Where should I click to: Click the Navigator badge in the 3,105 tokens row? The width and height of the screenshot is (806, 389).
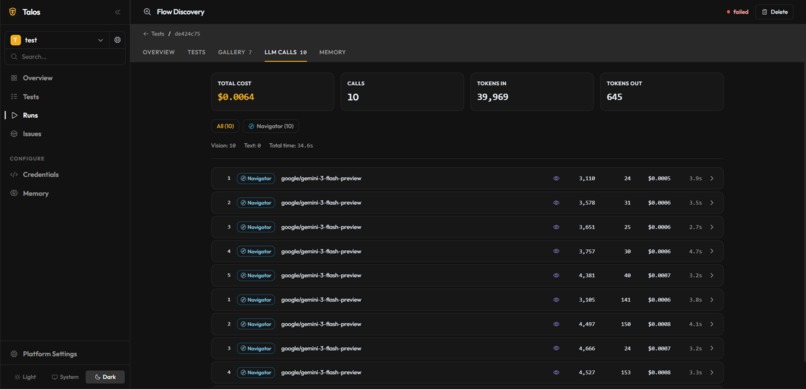[255, 300]
